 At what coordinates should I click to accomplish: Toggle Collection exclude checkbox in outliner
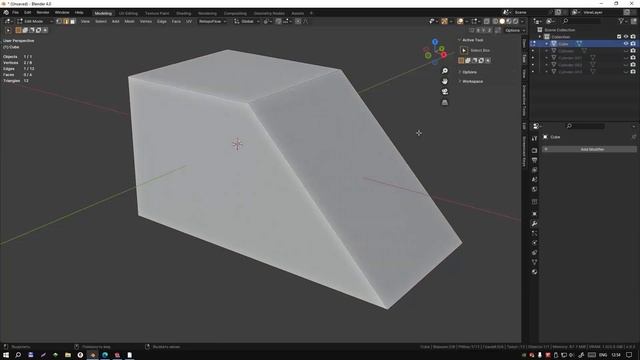[x=619, y=37]
